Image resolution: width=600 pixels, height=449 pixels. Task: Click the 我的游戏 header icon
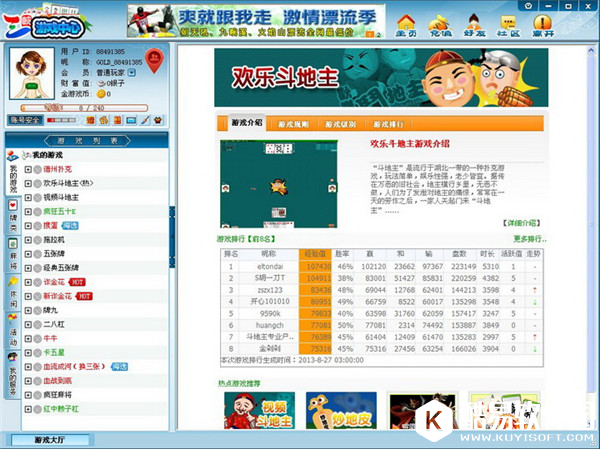pos(27,155)
